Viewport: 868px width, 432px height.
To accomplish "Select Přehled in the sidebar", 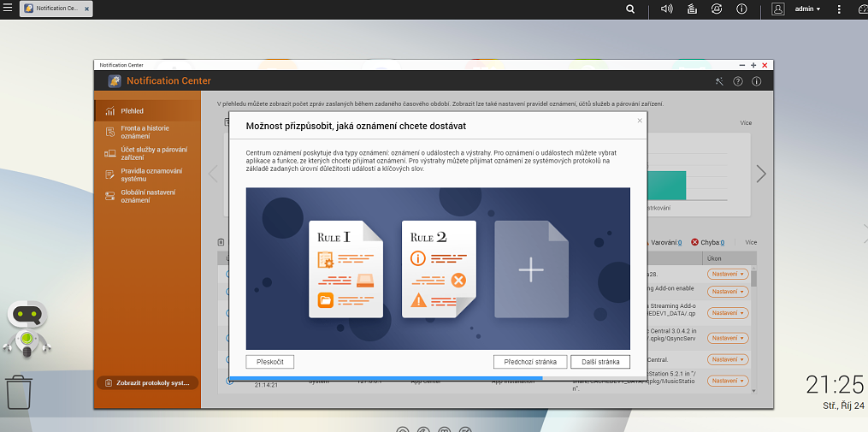I will (x=147, y=110).
